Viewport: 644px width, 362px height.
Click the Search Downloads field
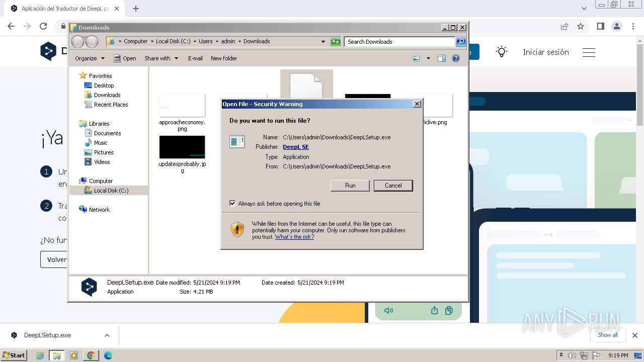pos(400,42)
